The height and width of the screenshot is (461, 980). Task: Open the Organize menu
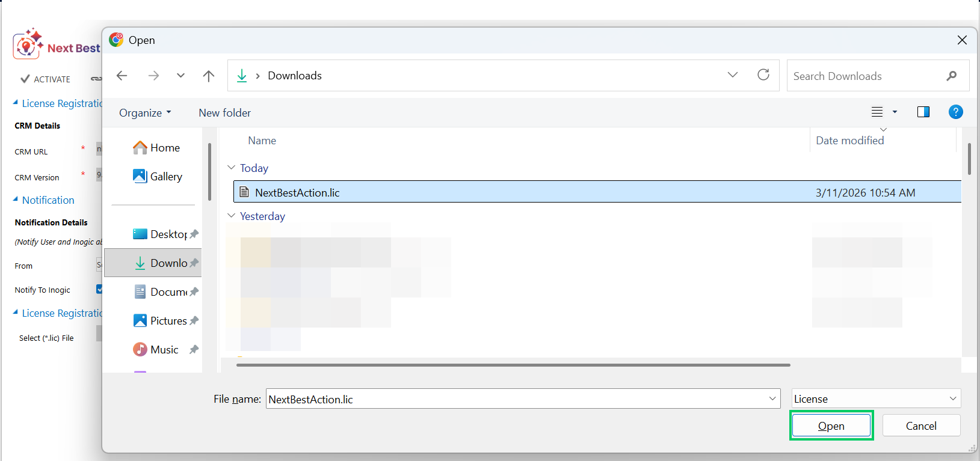tap(145, 113)
